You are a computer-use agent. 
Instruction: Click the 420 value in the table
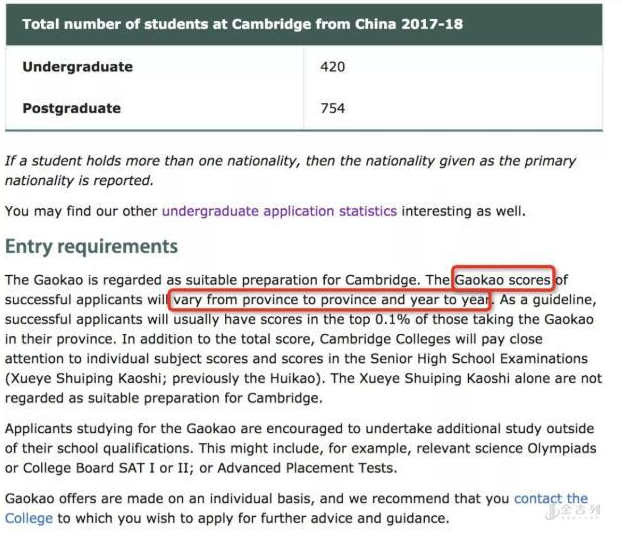[x=333, y=67]
